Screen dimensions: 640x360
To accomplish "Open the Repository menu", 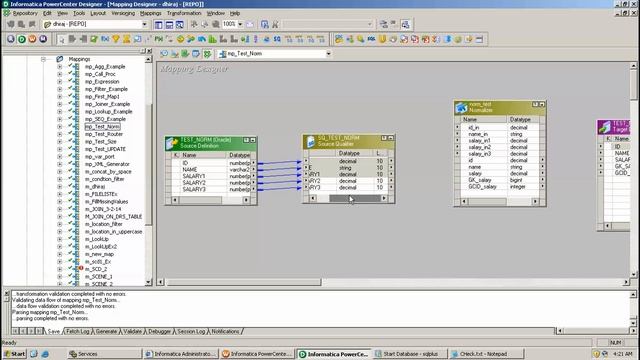I will (x=25, y=13).
